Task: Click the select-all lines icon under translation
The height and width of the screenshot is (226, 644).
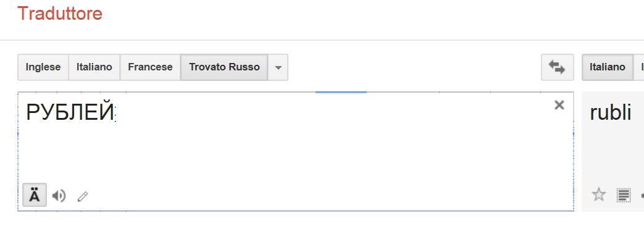Action: tap(624, 195)
